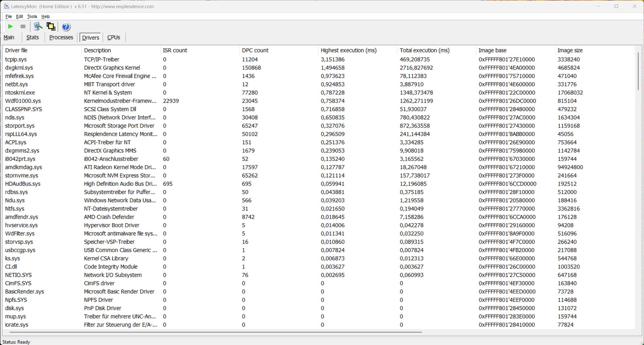
Task: Open the options icon with monitor and pencil
Action: (38, 27)
